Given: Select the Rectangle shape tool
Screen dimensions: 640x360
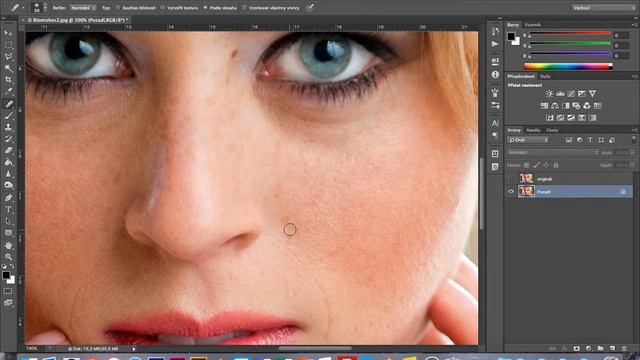Looking at the screenshot, I should click(8, 233).
